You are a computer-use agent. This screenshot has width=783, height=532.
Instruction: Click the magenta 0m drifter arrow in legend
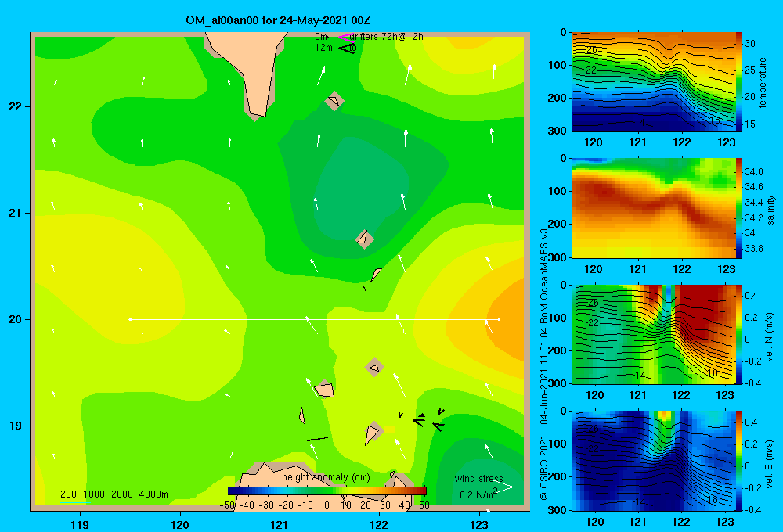point(346,37)
